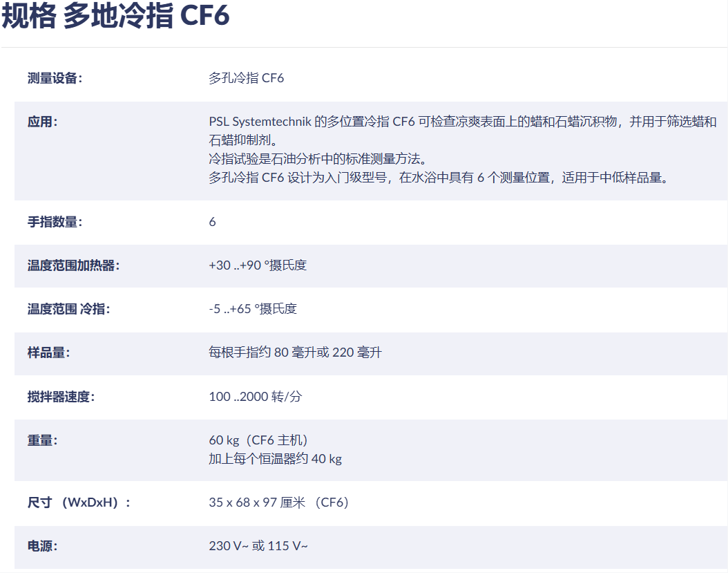Select the 应用 row label

coord(42,122)
